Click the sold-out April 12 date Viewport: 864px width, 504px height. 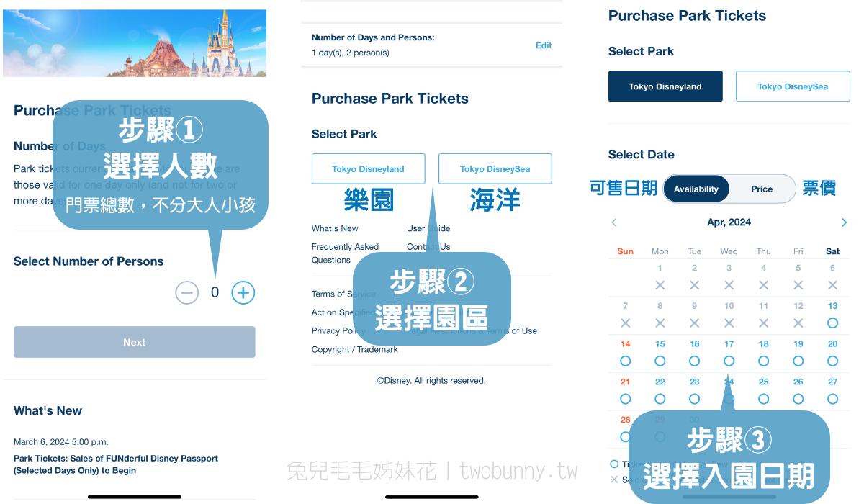tap(798, 315)
